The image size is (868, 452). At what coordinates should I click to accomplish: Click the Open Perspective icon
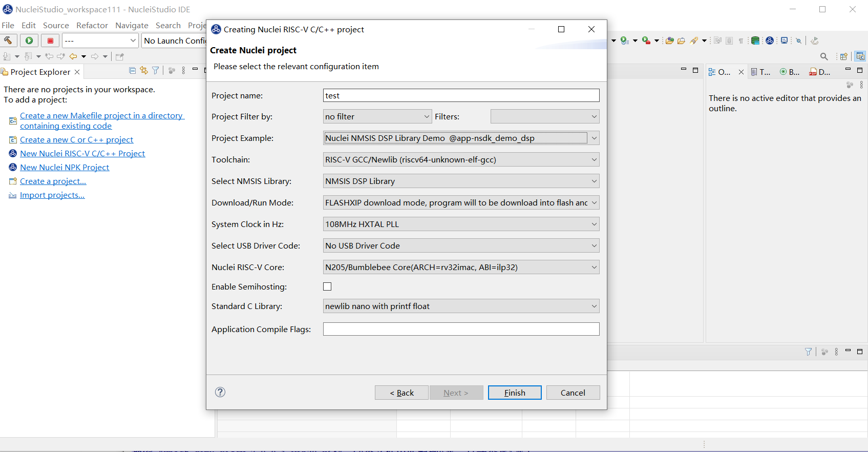(x=843, y=56)
